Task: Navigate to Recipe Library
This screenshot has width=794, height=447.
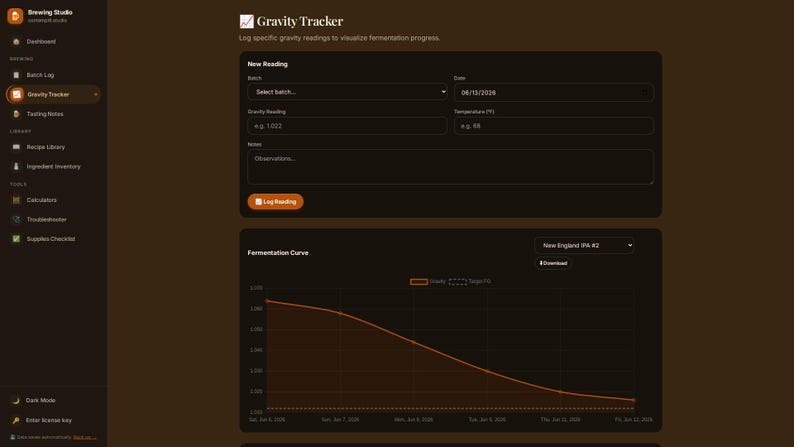Action: point(53,147)
